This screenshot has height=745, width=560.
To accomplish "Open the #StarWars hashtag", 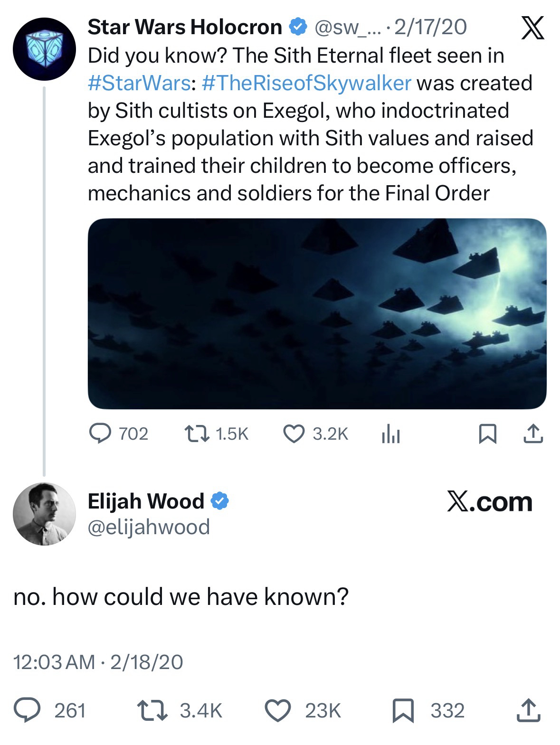I will pyautogui.click(x=140, y=83).
